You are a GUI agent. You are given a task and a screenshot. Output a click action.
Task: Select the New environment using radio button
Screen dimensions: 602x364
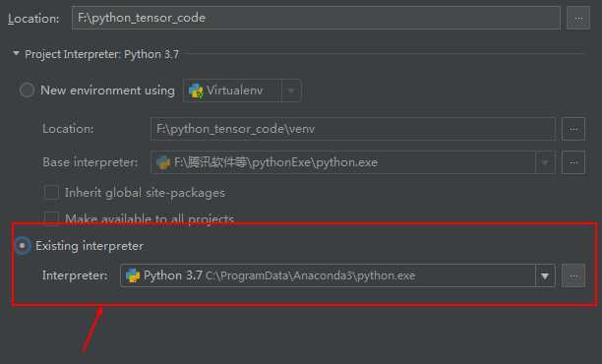27,91
